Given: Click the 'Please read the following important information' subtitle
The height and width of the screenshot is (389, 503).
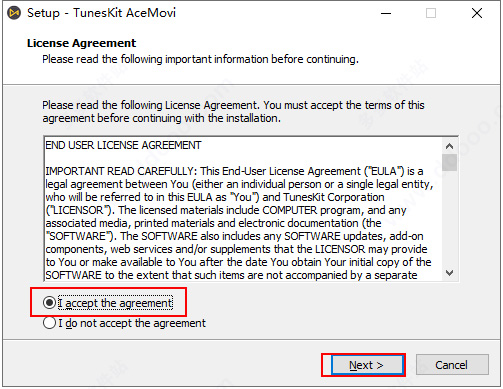Looking at the screenshot, I should pos(200,59).
